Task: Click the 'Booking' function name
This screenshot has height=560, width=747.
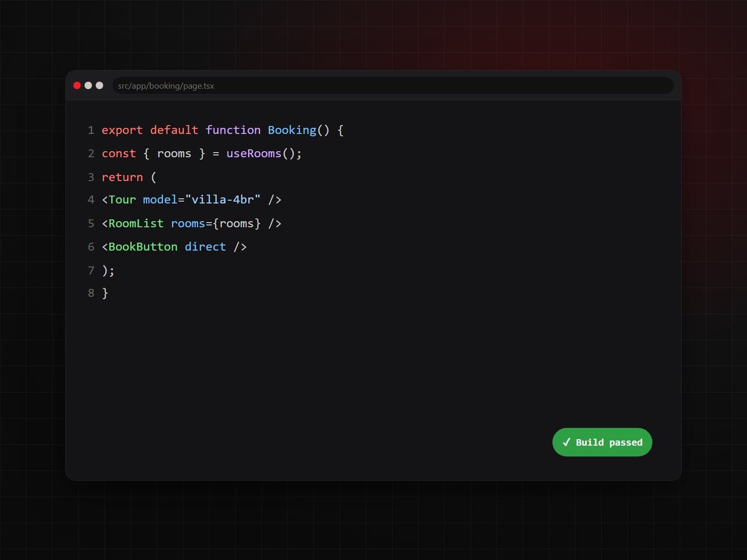Action: [292, 130]
